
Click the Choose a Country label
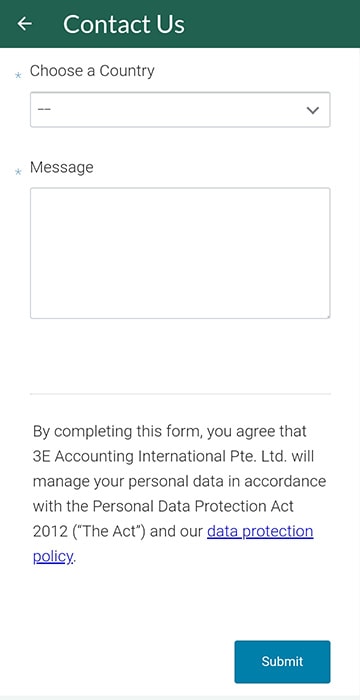coord(92,71)
